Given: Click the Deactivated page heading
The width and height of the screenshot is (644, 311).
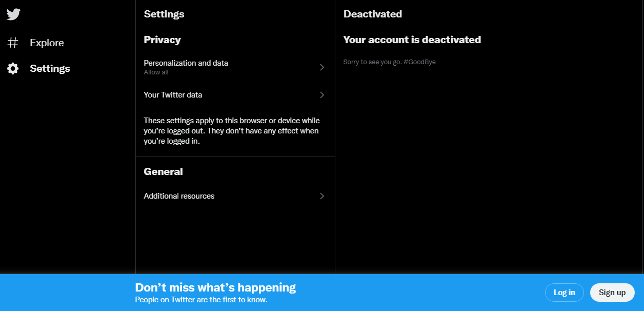Looking at the screenshot, I should click(373, 14).
